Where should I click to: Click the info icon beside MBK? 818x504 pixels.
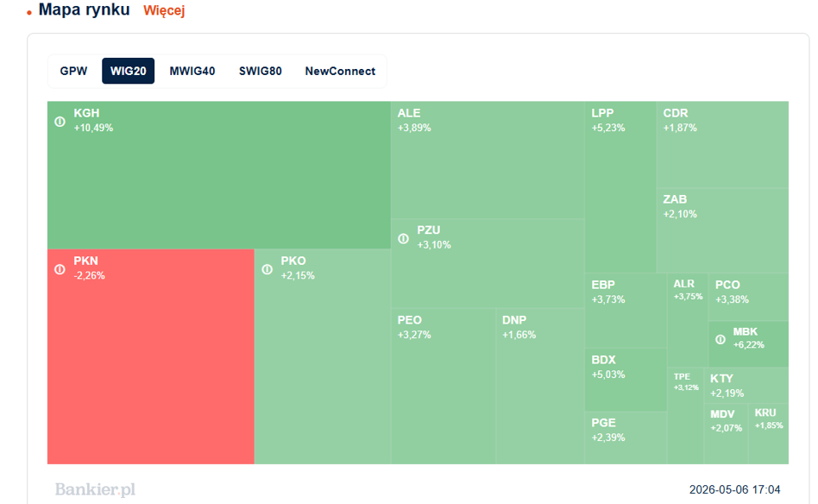coord(720,340)
